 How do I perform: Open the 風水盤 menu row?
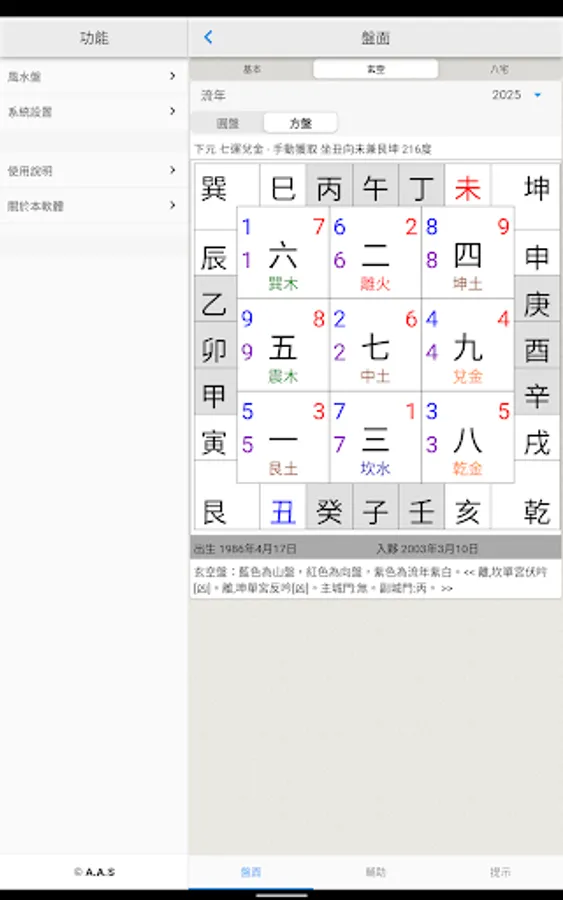[94, 76]
